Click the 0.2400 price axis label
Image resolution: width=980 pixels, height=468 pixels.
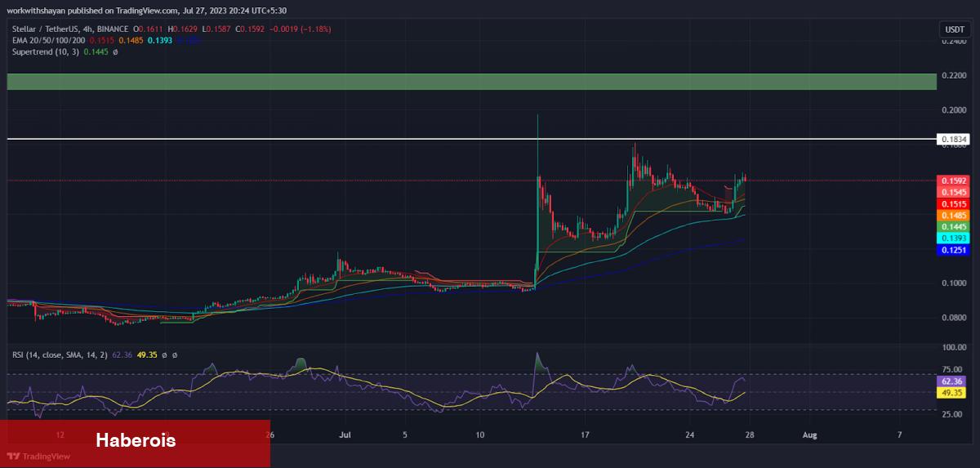[954, 40]
